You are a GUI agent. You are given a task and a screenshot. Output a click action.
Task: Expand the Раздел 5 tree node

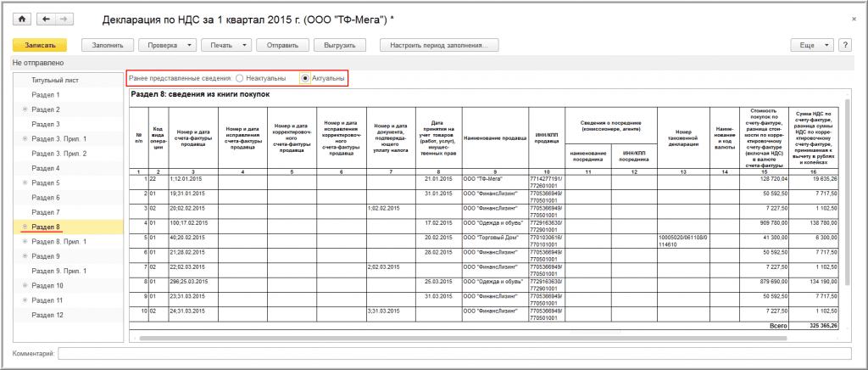point(25,182)
